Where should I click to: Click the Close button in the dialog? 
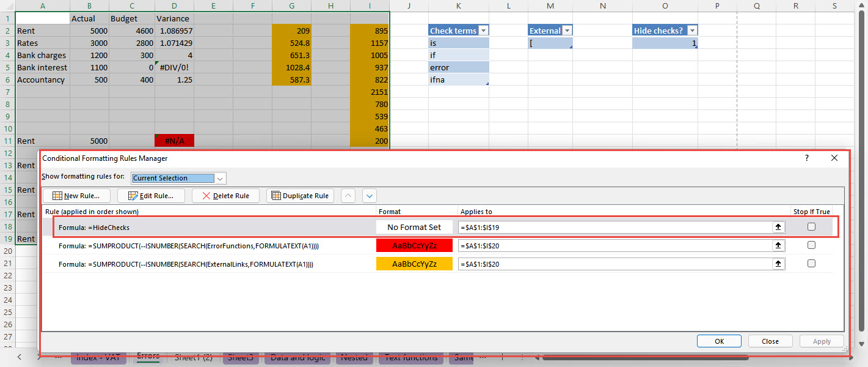click(x=770, y=341)
